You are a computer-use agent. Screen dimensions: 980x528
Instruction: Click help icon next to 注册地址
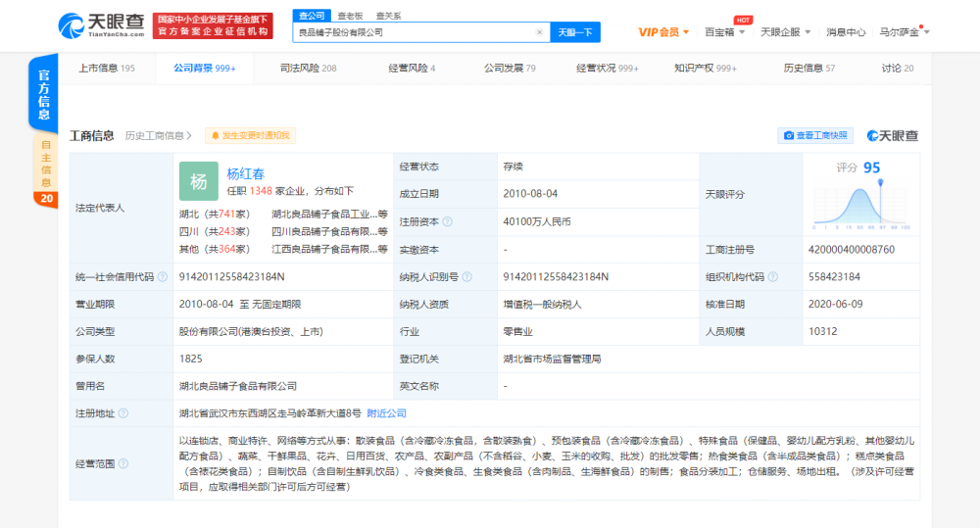coord(123,413)
